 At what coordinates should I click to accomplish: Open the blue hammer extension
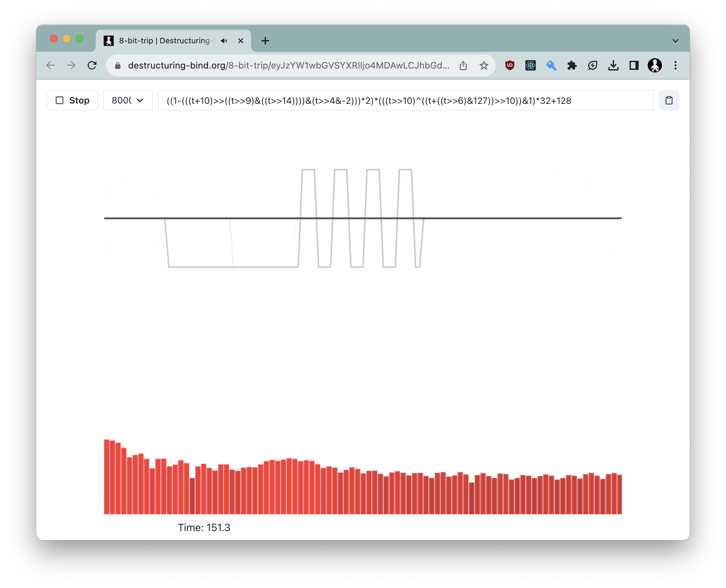click(551, 65)
